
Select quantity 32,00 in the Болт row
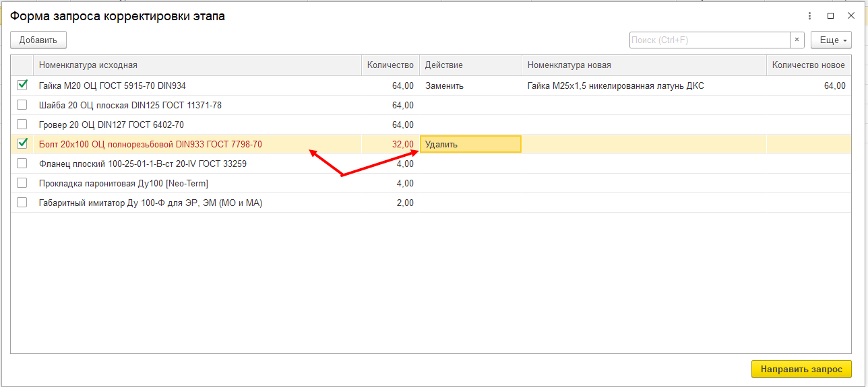[x=390, y=144]
